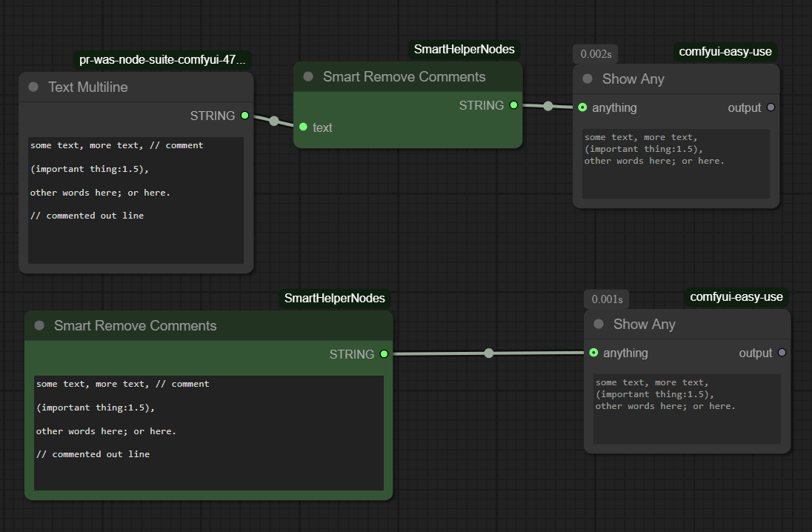
Task: Click the output socket of lower Show Any
Action: (x=782, y=353)
